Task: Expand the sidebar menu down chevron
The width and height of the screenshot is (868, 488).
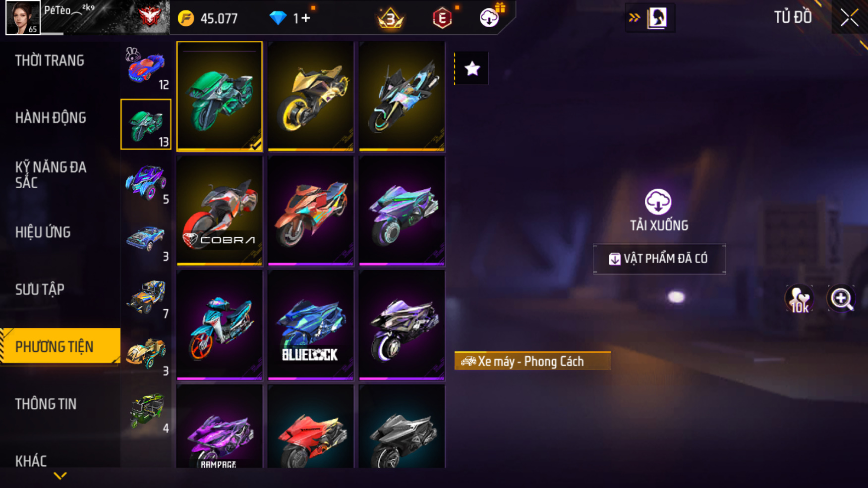Action: pyautogui.click(x=60, y=476)
